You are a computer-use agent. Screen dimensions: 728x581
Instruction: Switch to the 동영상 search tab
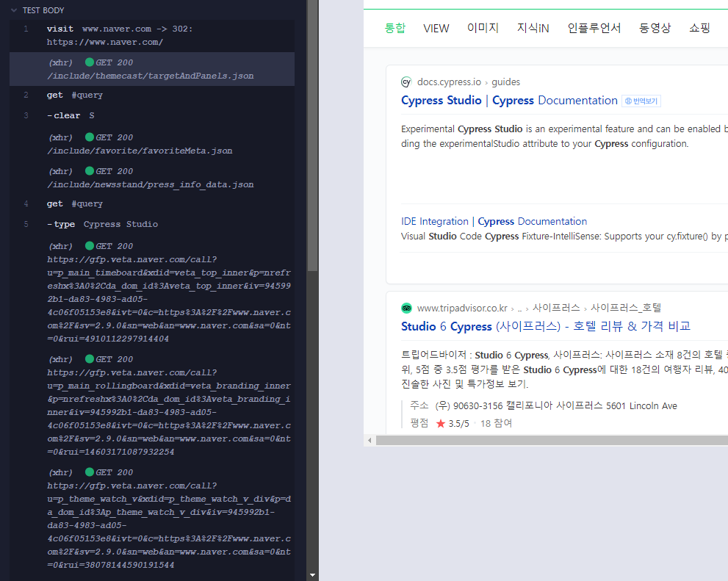[655, 28]
